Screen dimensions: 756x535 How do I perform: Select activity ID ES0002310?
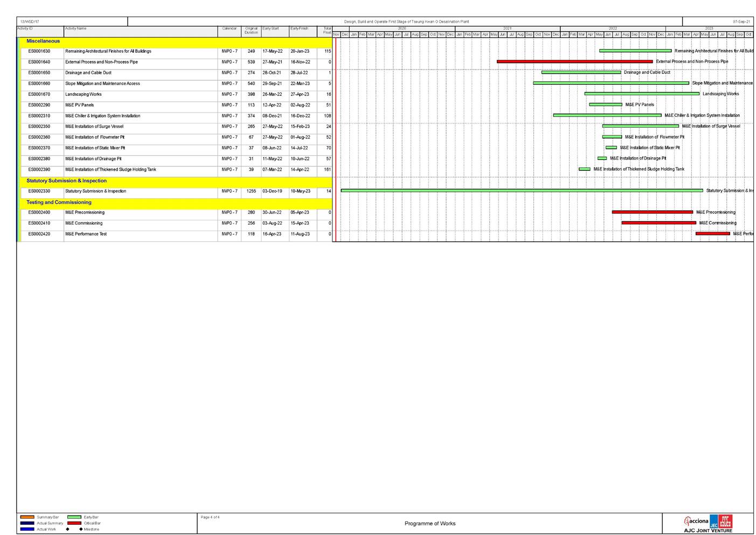(x=39, y=116)
